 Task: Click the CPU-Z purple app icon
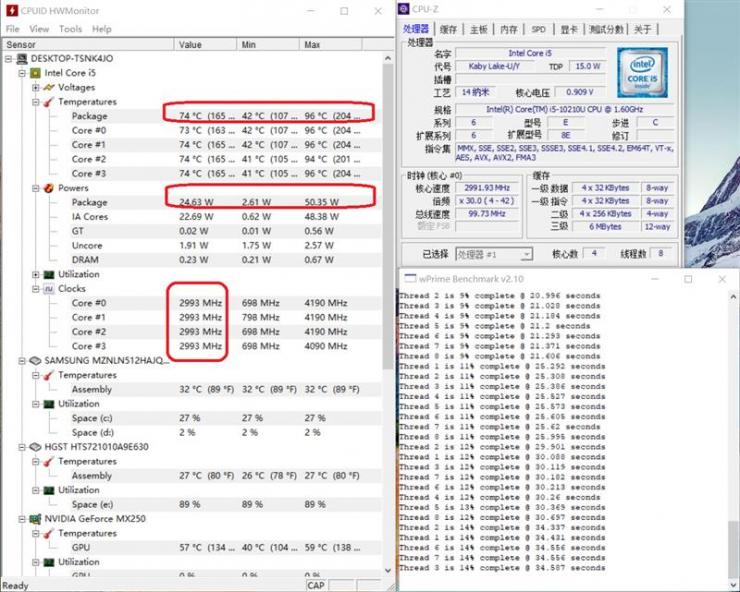404,9
